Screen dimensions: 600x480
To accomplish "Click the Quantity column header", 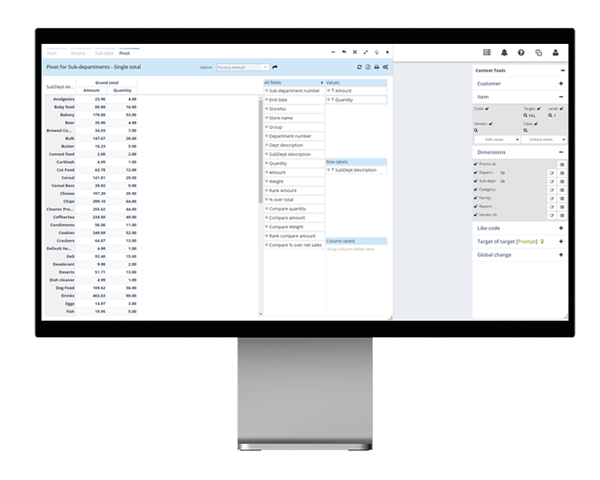I will [x=123, y=90].
